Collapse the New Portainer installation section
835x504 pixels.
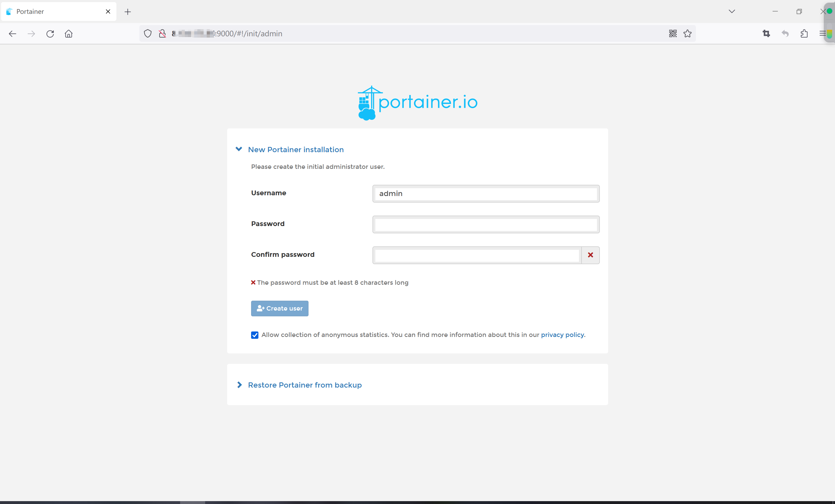pyautogui.click(x=239, y=149)
